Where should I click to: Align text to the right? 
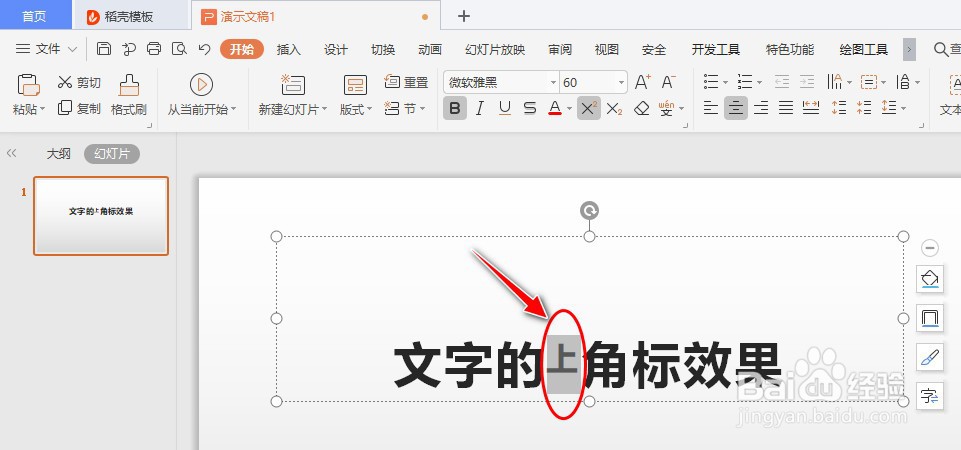point(761,109)
